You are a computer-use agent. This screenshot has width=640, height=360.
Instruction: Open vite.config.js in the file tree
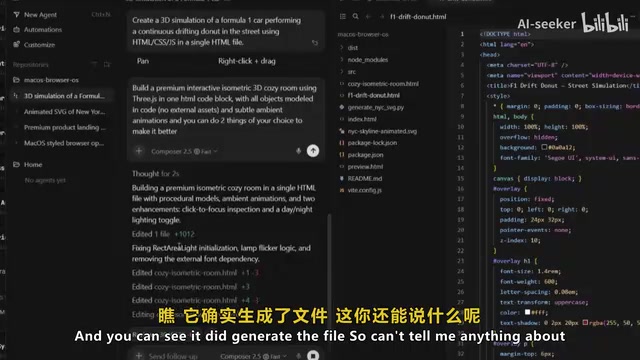tap(364, 190)
